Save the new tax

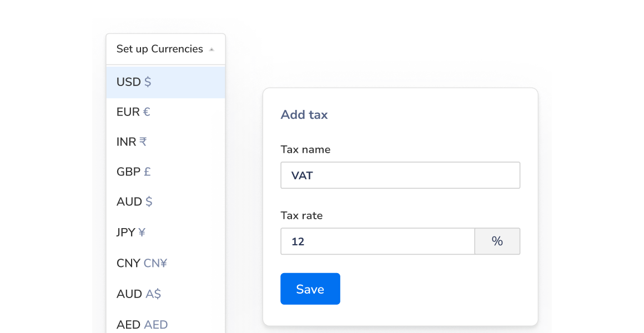[310, 289]
